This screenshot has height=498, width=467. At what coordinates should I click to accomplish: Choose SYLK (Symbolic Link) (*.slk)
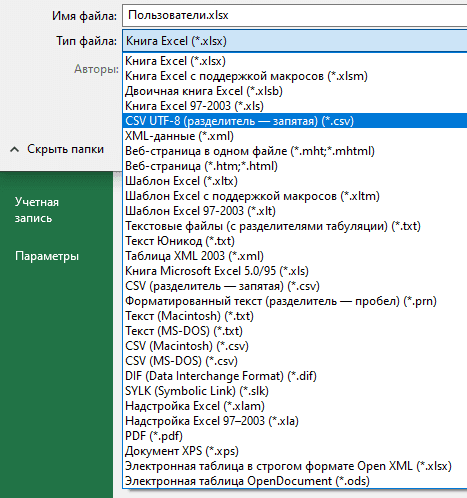point(295,391)
